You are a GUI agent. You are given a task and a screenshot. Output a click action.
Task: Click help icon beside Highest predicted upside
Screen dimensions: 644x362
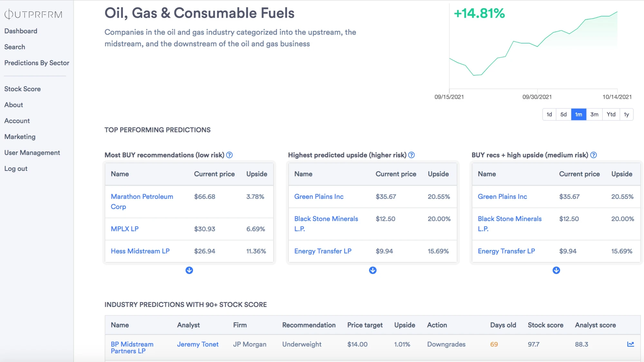pos(411,155)
